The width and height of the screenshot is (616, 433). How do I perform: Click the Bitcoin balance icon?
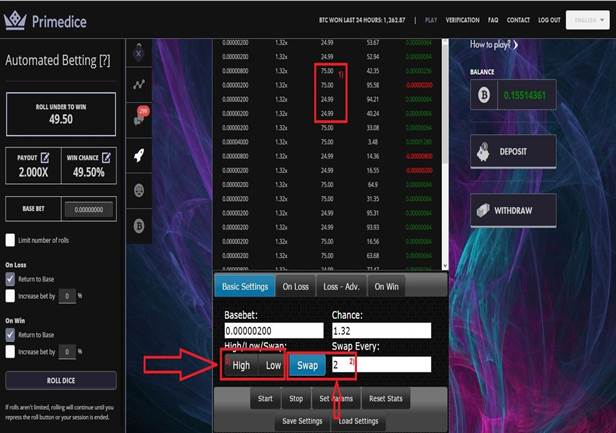[484, 93]
